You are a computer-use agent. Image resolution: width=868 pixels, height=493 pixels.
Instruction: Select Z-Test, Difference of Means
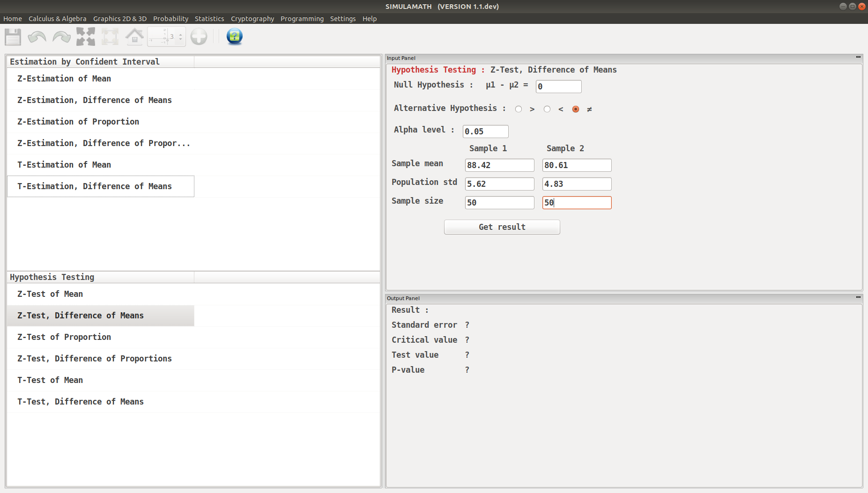click(x=101, y=316)
